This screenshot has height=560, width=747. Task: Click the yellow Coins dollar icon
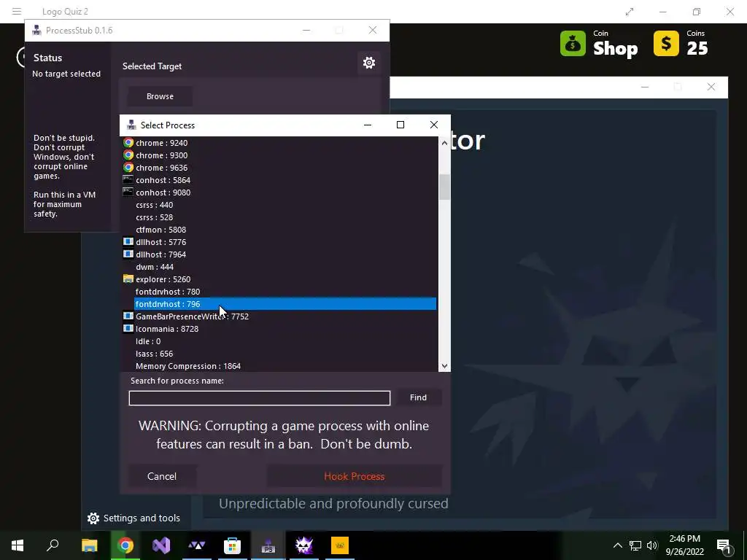click(x=666, y=43)
